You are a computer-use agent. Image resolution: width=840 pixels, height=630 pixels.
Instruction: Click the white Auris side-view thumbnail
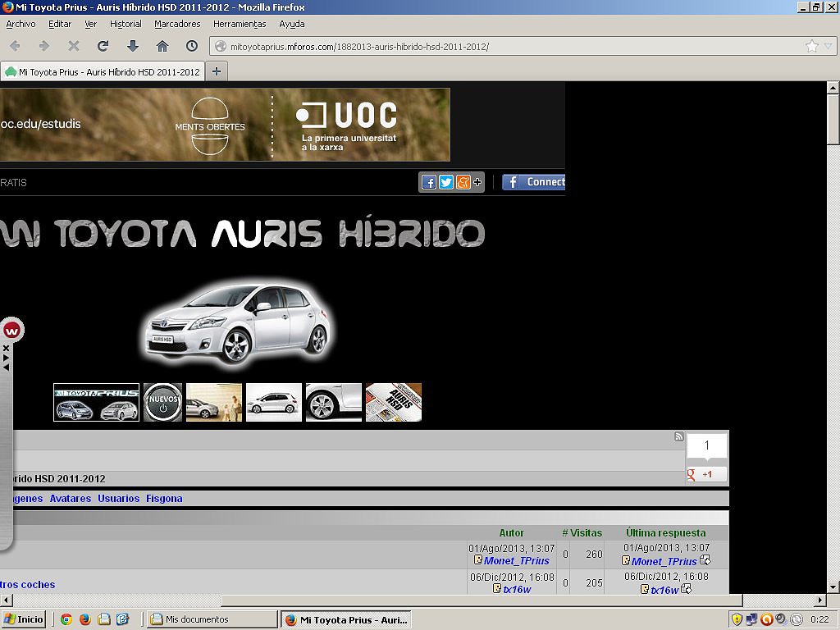click(x=274, y=402)
